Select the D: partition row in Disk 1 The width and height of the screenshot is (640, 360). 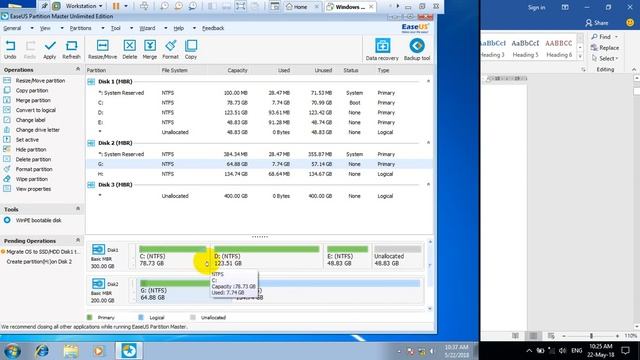point(259,112)
